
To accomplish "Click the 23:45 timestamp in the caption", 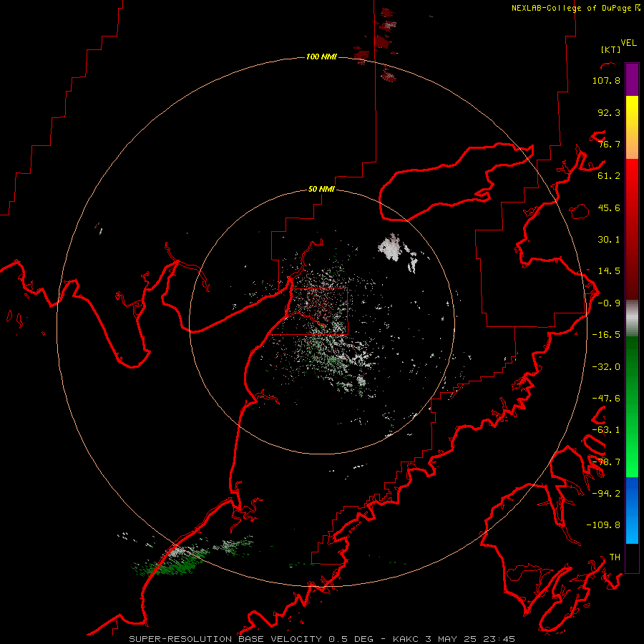I will pyautogui.click(x=500, y=639).
